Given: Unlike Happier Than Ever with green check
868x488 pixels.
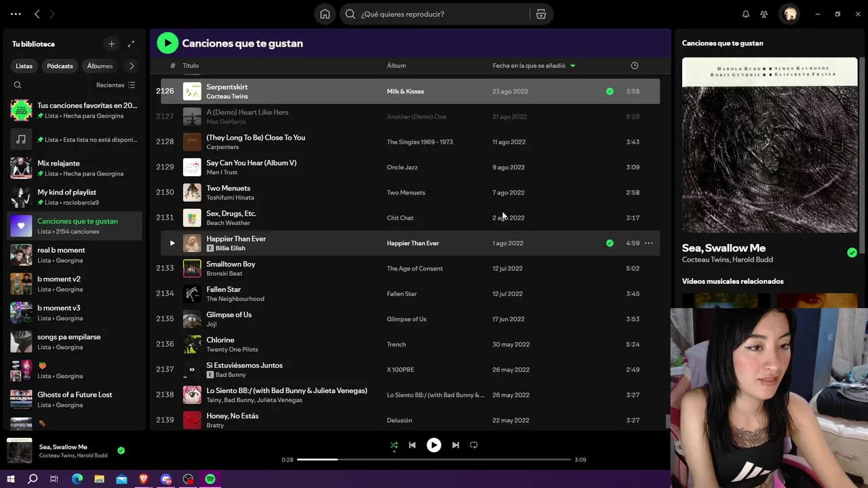Looking at the screenshot, I should click(610, 243).
